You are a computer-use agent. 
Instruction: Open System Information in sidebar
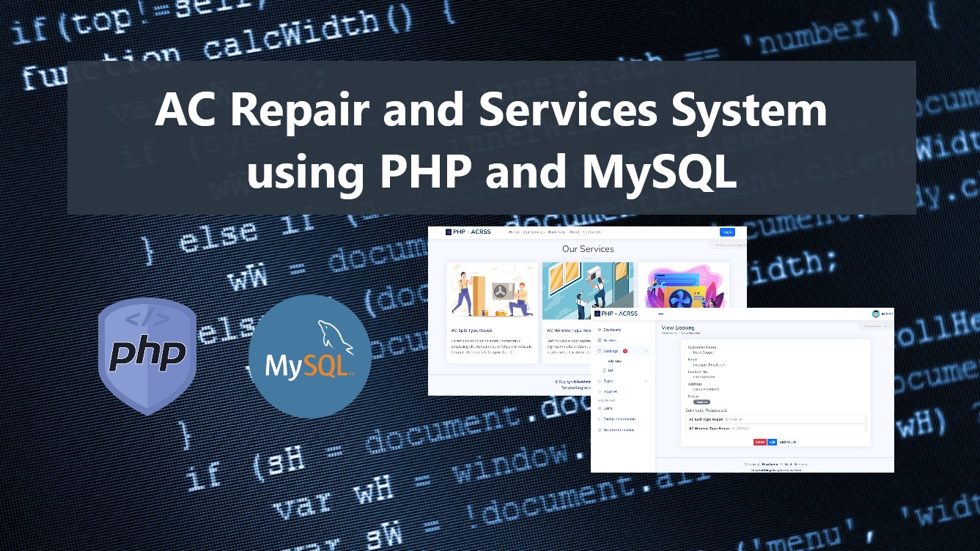click(x=619, y=430)
